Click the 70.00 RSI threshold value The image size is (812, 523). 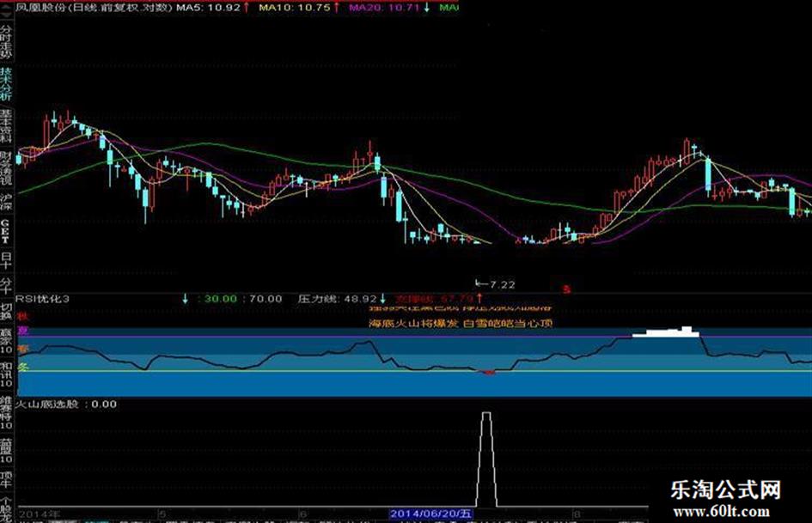click(x=266, y=299)
